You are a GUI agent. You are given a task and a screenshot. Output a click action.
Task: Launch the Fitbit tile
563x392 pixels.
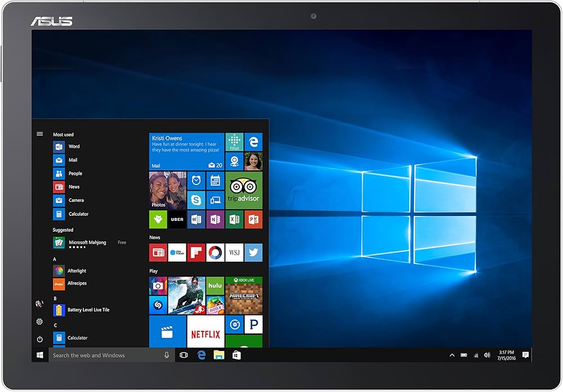(234, 141)
